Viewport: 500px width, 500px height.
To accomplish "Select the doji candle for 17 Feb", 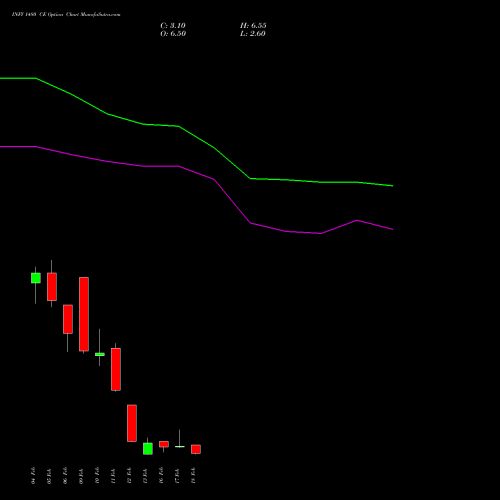I will (180, 447).
